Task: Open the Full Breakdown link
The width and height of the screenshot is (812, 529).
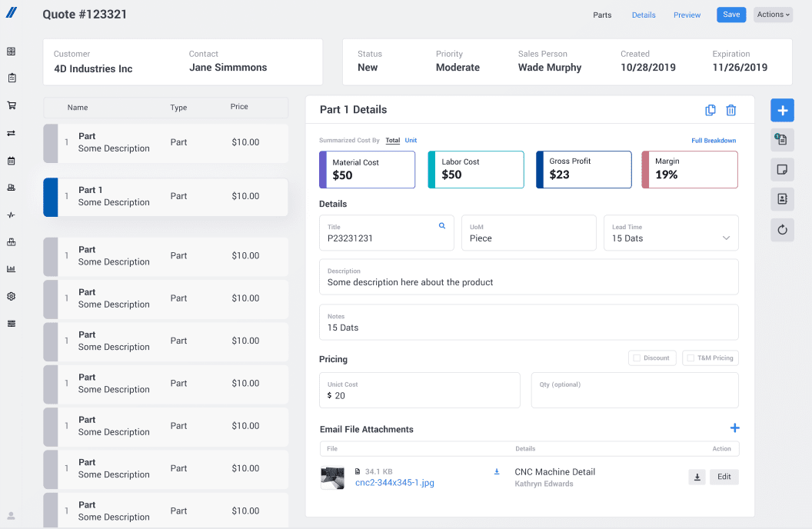Action: 713,140
